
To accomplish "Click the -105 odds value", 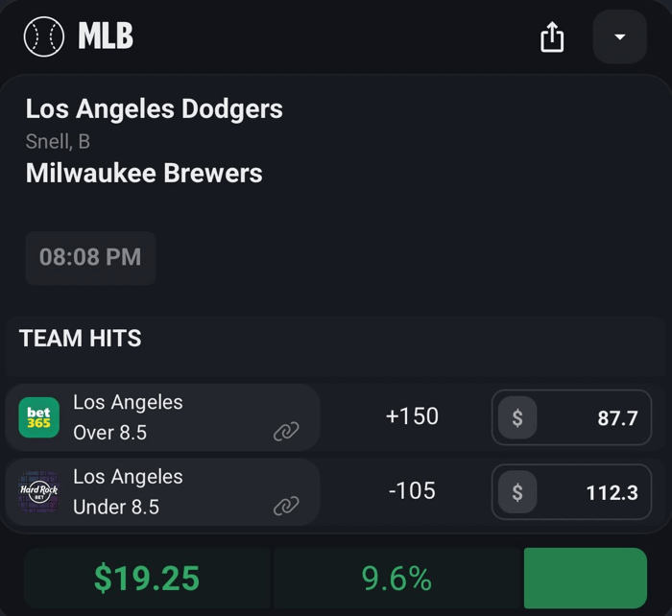I will (412, 491).
